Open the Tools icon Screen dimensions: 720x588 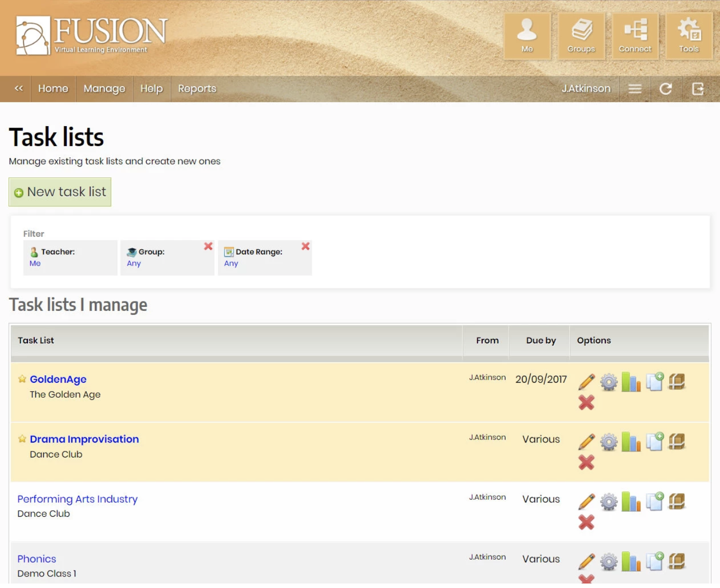(x=689, y=36)
